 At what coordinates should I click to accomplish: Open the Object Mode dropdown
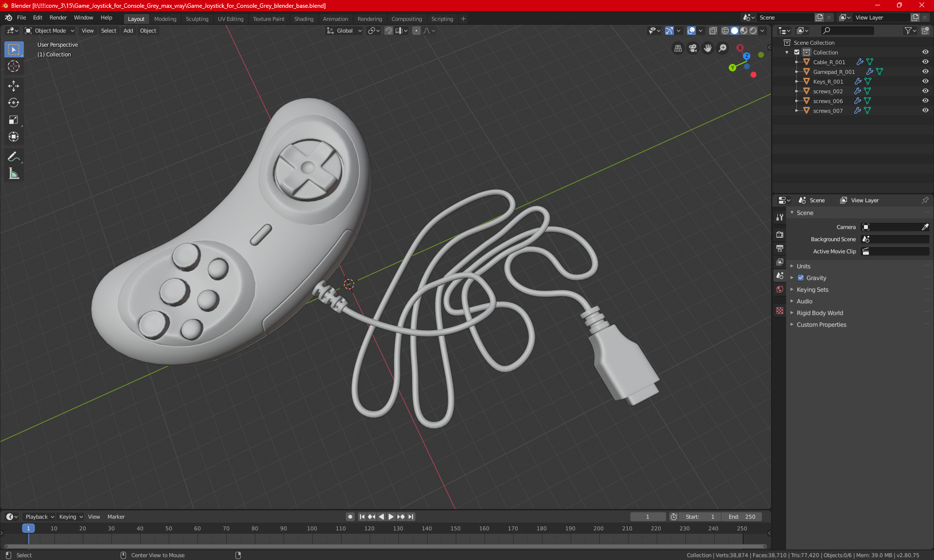click(x=50, y=31)
